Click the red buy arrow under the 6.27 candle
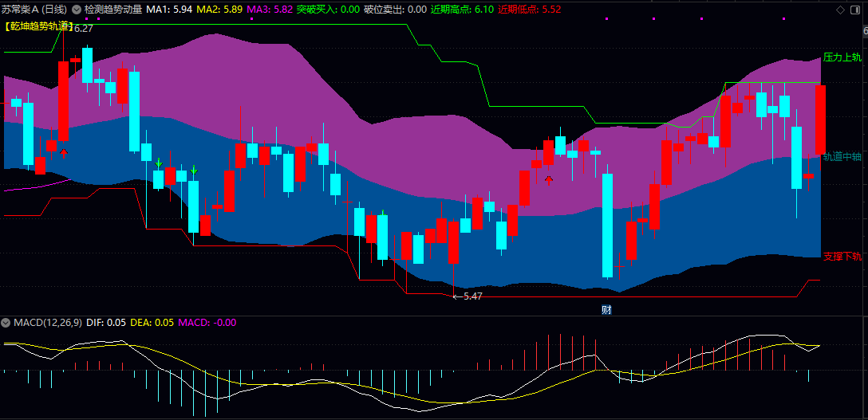The height and width of the screenshot is (420, 868). tap(64, 151)
